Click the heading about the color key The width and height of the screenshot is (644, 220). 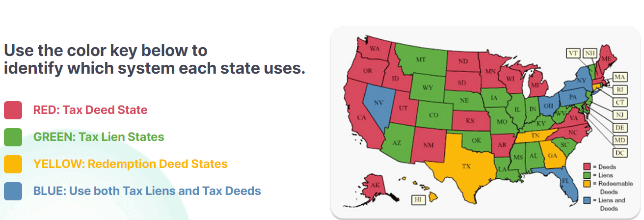click(x=154, y=59)
